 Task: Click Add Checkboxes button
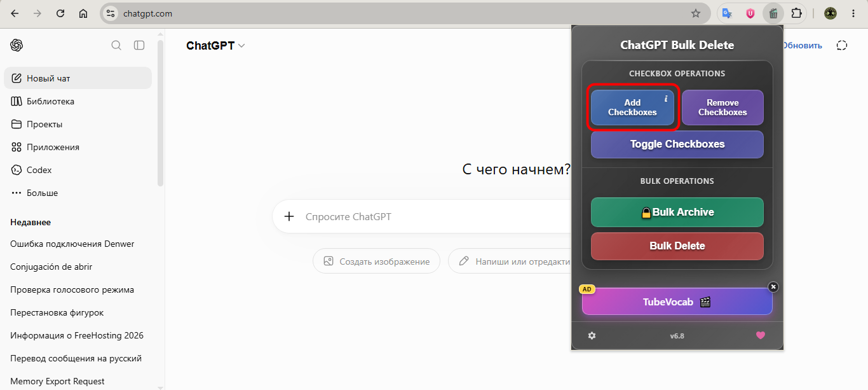[x=632, y=108]
